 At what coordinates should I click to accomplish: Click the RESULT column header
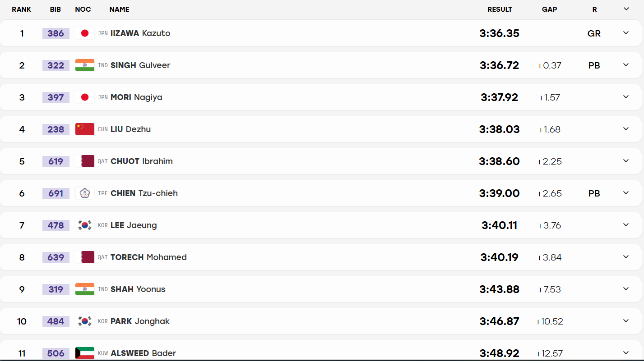click(500, 9)
